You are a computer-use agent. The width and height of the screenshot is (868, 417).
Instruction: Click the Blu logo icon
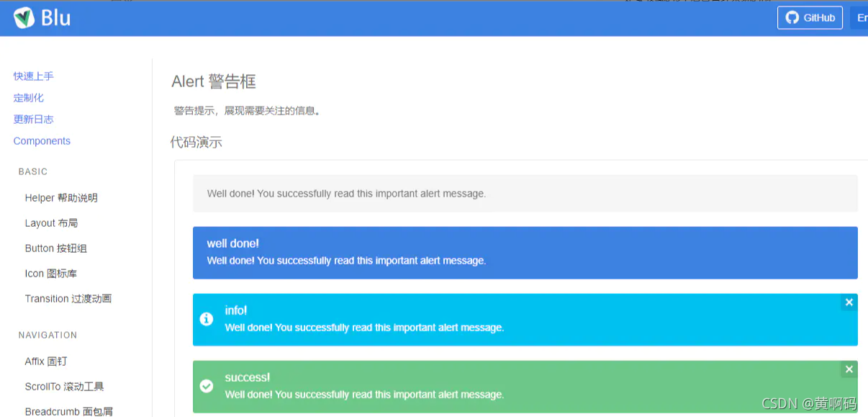pos(24,17)
